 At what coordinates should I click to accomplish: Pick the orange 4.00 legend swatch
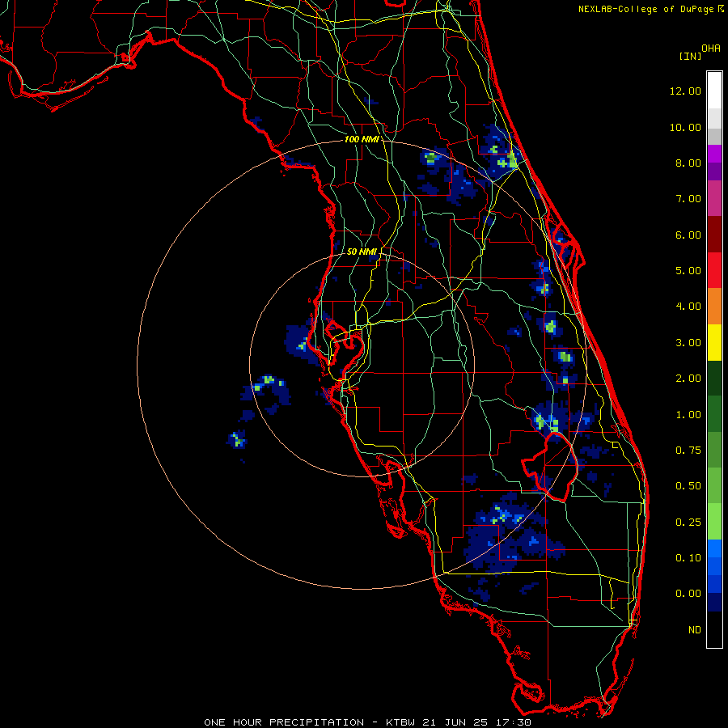point(714,307)
